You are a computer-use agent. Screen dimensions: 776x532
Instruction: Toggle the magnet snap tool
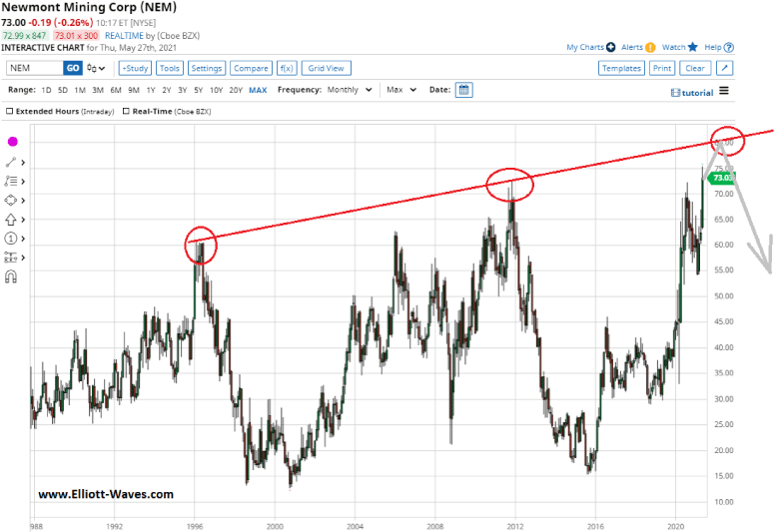pos(12,276)
